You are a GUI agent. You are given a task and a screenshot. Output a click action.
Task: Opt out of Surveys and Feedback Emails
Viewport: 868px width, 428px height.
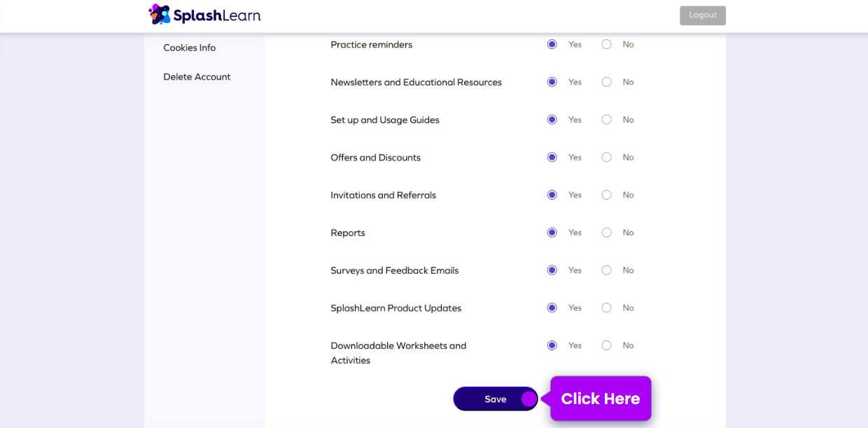606,270
